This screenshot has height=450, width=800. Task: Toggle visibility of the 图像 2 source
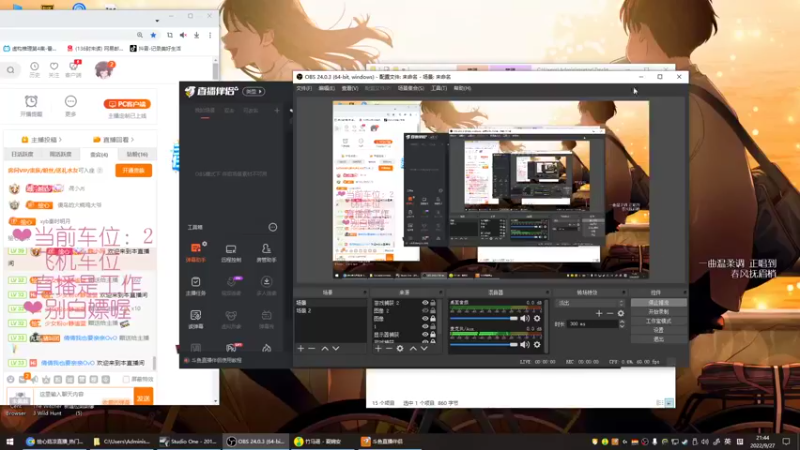(424, 310)
